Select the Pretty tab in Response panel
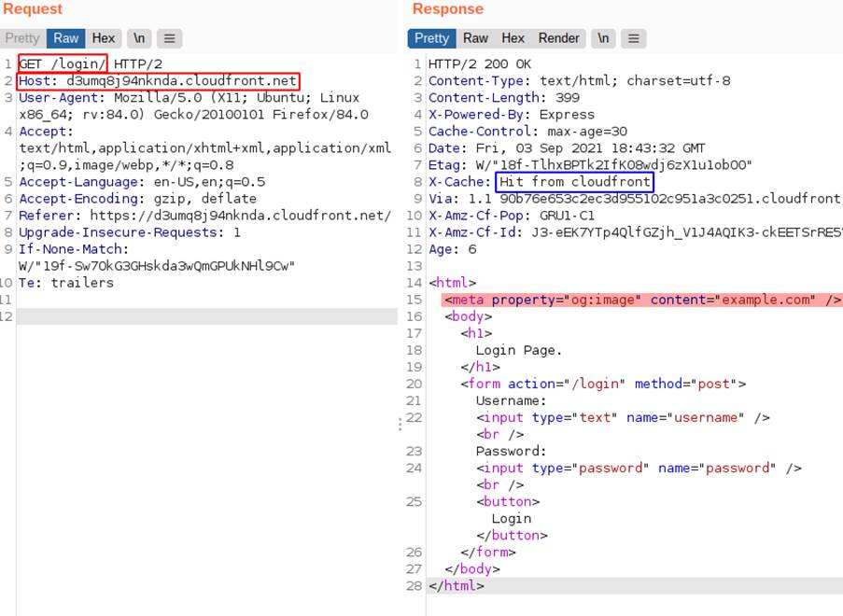The image size is (843, 616). (x=431, y=38)
